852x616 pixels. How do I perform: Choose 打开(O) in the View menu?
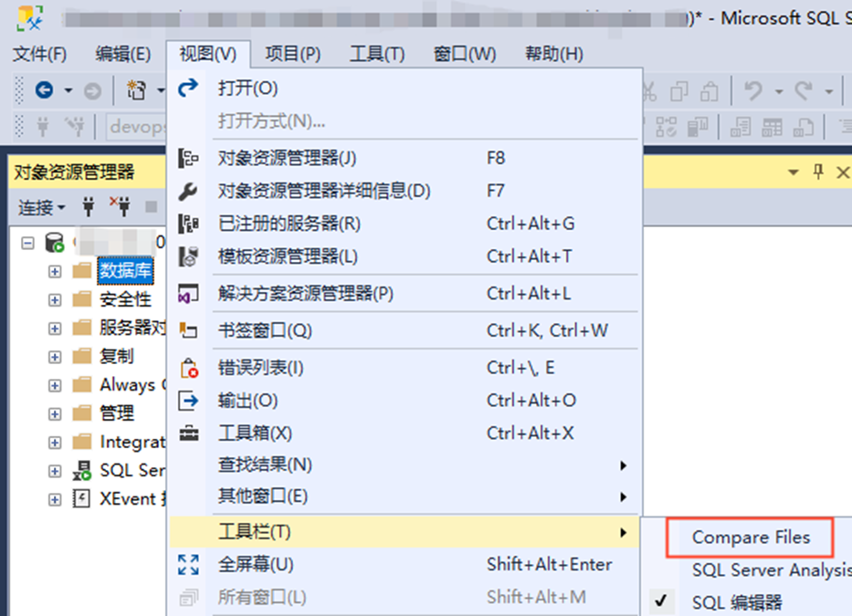pos(405,89)
